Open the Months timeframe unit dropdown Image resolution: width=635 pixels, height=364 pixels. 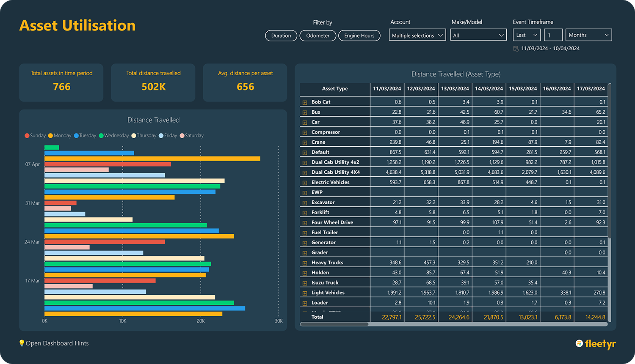pyautogui.click(x=588, y=35)
